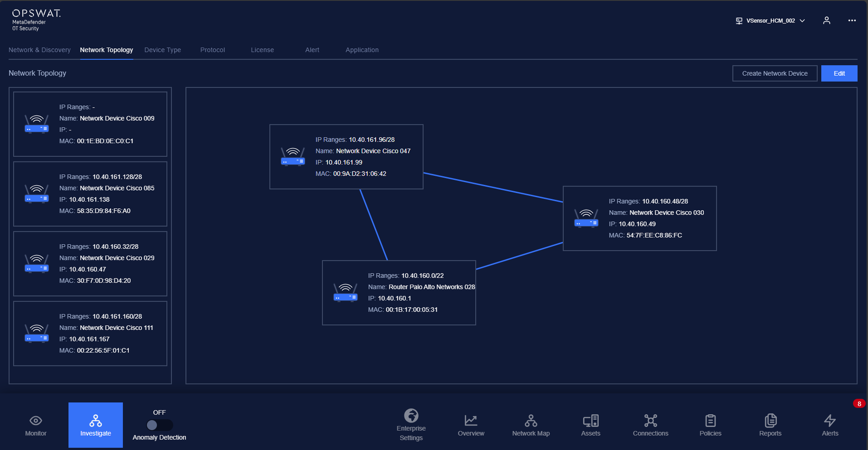Open the Application tab
868x450 pixels.
[x=362, y=50]
